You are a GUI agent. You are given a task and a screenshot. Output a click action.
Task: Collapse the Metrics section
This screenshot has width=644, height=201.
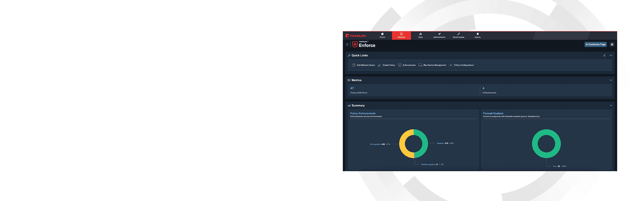click(611, 80)
